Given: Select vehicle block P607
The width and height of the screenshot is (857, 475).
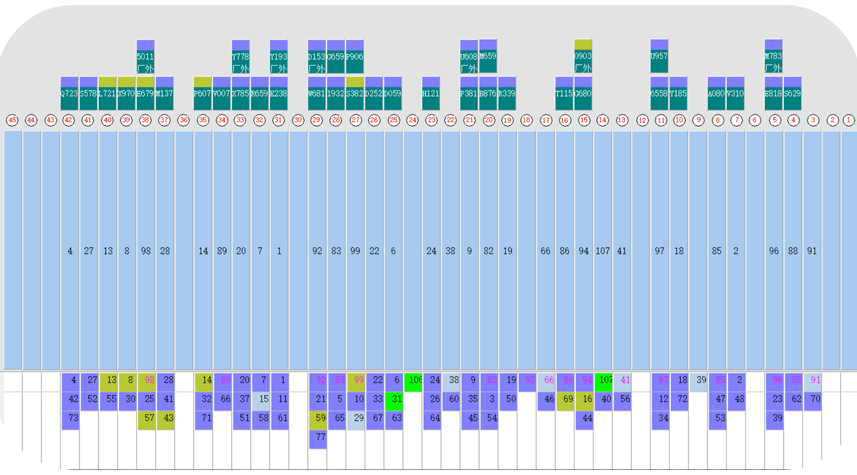Looking at the screenshot, I should [x=202, y=93].
